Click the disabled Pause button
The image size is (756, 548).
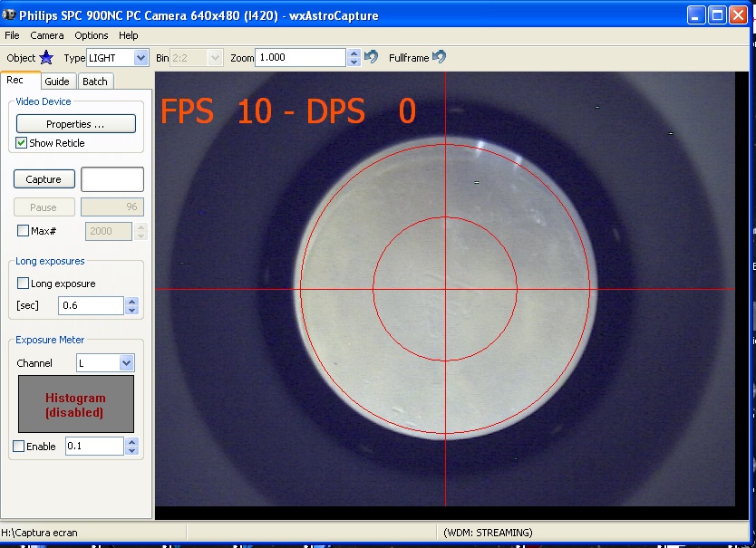pos(44,207)
